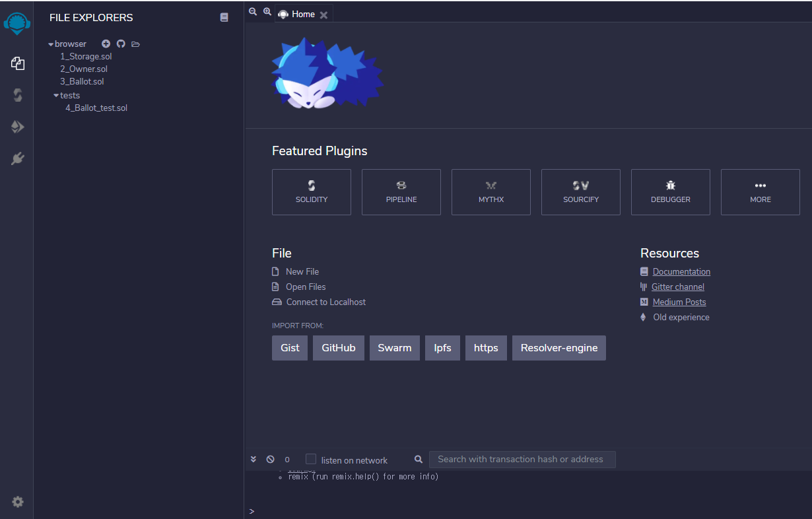Click New File link

click(302, 271)
